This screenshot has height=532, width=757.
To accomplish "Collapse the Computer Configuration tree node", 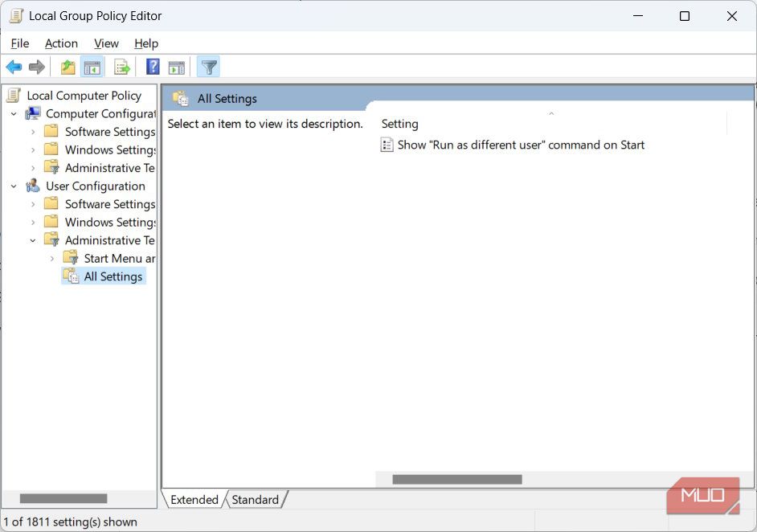I will tap(14, 114).
